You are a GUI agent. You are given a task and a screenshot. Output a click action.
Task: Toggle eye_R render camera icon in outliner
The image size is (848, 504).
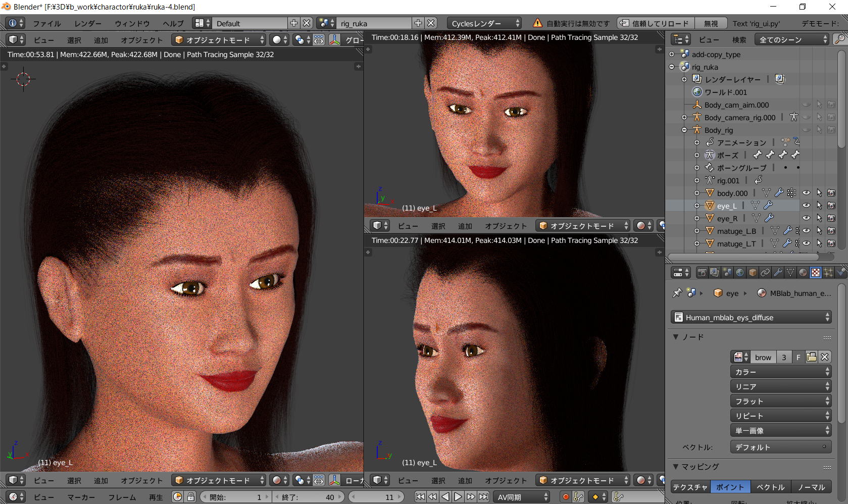[831, 218]
